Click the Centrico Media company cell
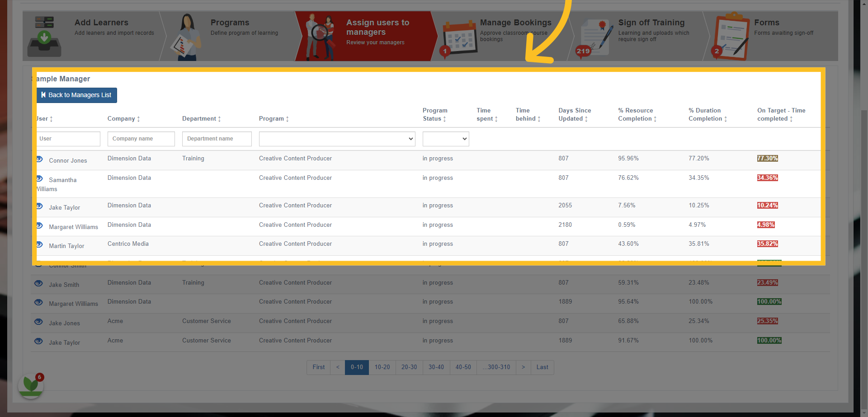This screenshot has height=417, width=868. [128, 244]
